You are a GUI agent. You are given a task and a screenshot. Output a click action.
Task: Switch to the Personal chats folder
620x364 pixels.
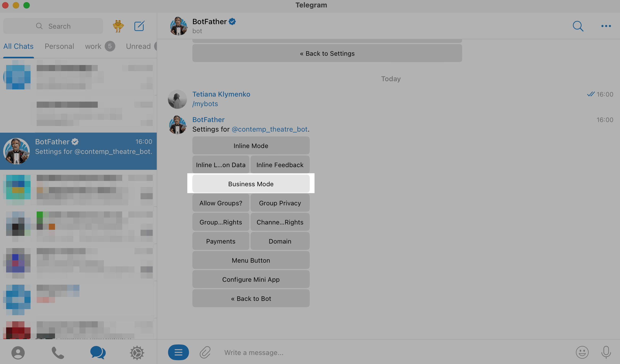pyautogui.click(x=59, y=46)
